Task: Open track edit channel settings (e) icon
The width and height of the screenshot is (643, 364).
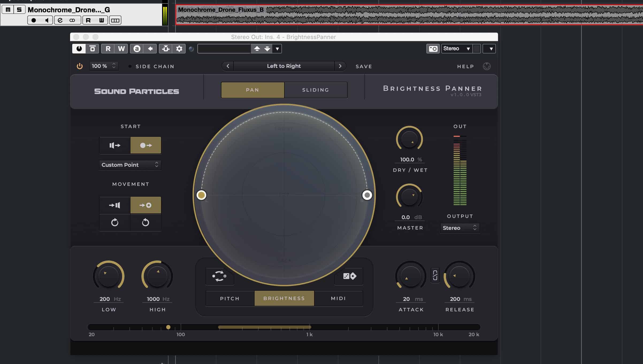Action: coord(60,20)
